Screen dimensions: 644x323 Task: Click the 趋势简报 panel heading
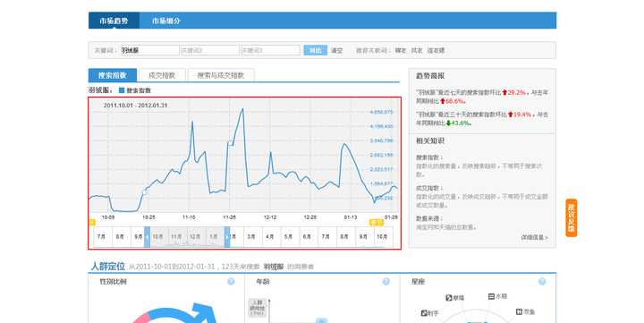click(x=430, y=76)
